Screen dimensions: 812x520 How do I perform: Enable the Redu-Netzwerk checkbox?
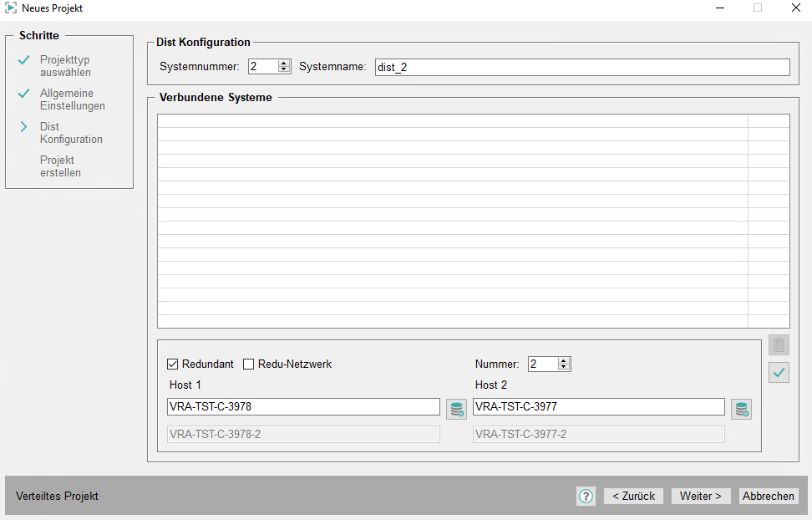249,365
